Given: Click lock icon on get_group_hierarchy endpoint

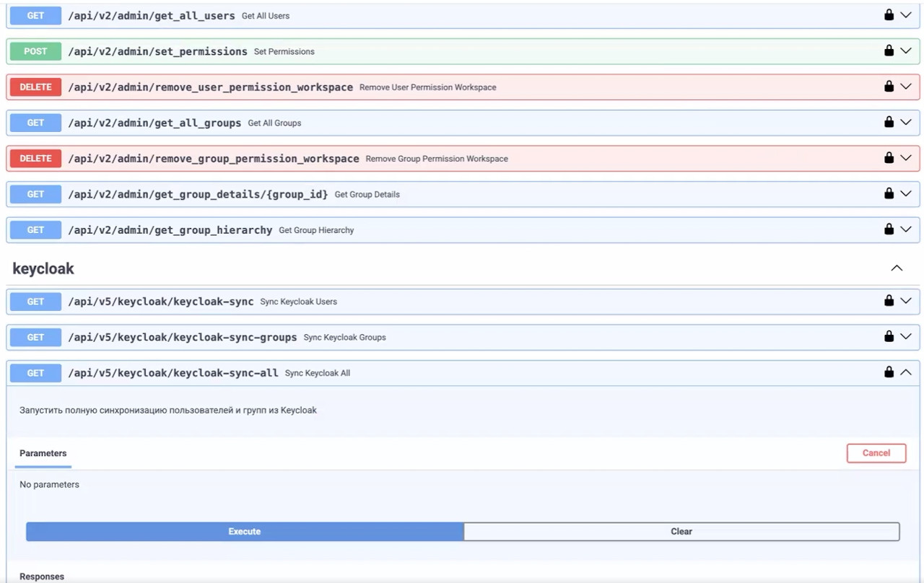Looking at the screenshot, I should 889,229.
